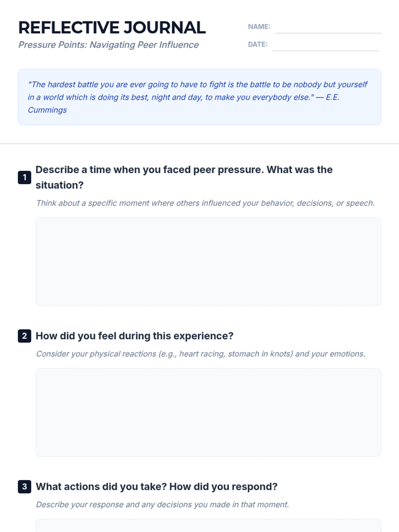Click the NAME input line
The image size is (399, 532).
[328, 28]
